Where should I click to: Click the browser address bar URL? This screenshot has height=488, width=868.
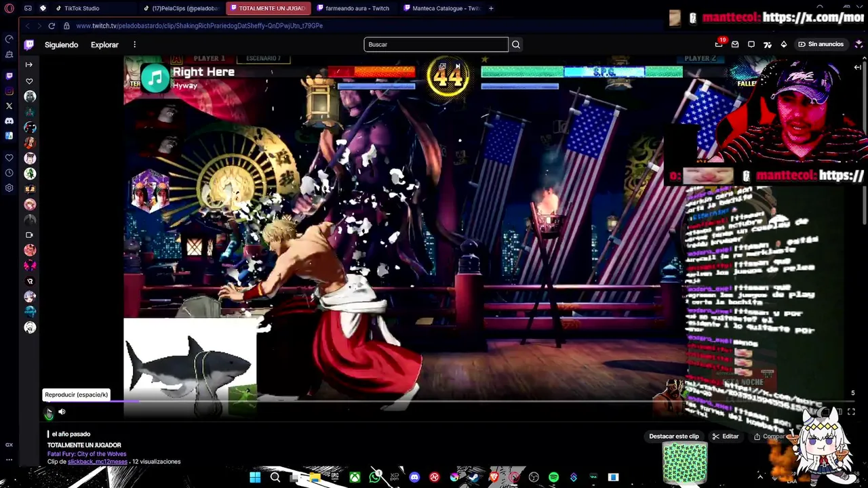point(199,26)
